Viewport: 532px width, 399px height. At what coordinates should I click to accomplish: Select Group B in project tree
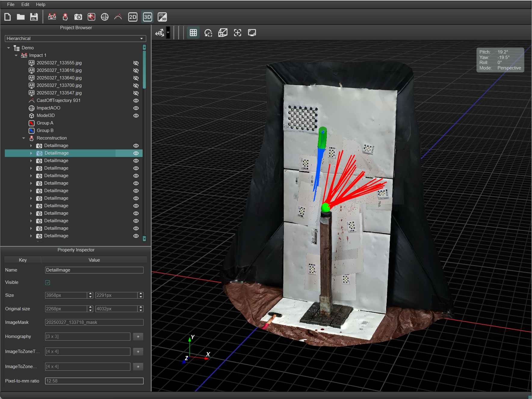(x=45, y=130)
